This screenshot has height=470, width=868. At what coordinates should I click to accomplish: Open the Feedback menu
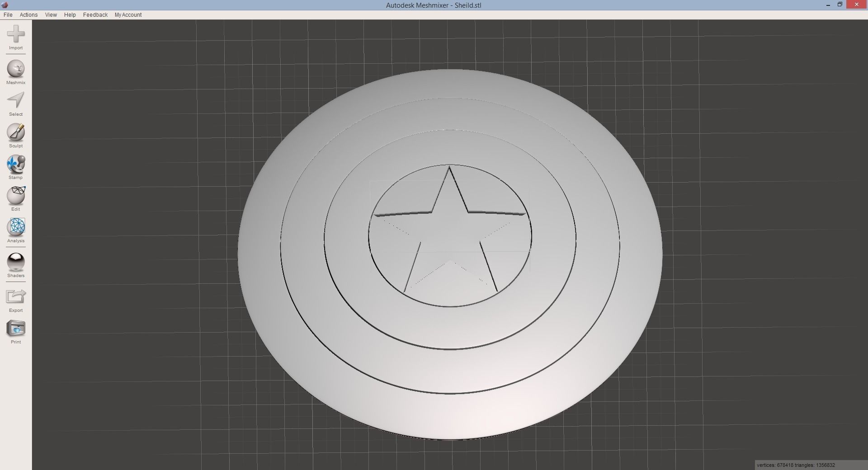tap(95, 15)
